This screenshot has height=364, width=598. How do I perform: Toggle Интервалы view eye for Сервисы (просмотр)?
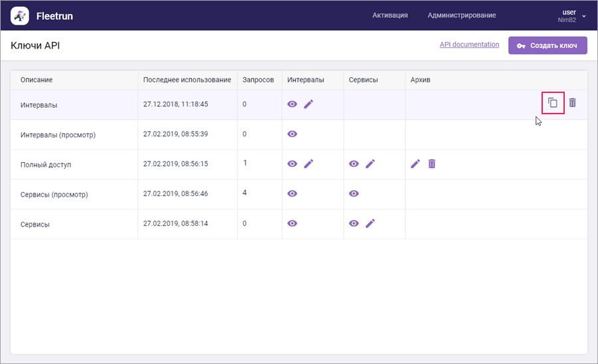[x=292, y=193]
